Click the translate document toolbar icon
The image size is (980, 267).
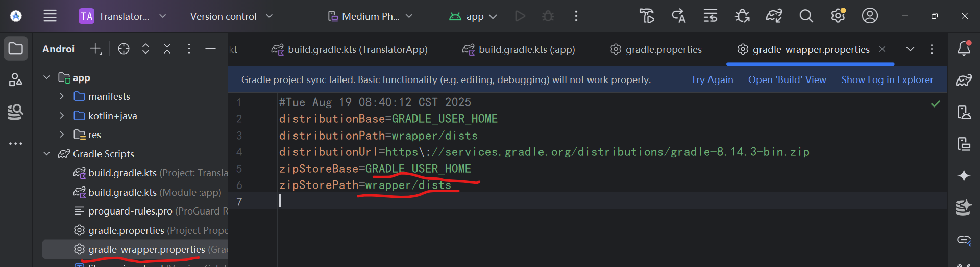(x=647, y=16)
